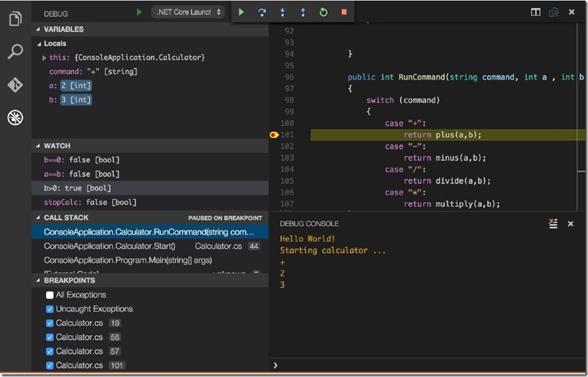
Task: Click line number 103 in the gutter
Action: tap(287, 158)
